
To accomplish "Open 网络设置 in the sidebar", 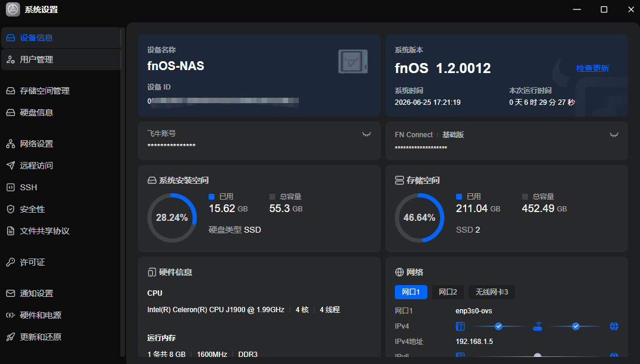I will (61, 144).
